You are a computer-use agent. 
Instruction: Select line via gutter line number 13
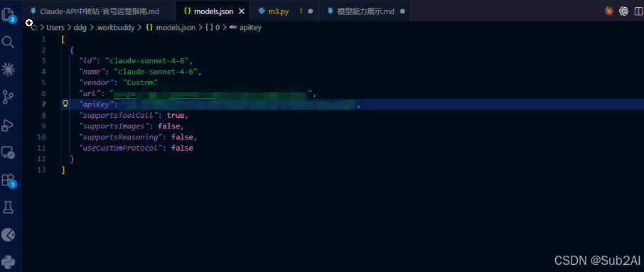pyautogui.click(x=41, y=170)
